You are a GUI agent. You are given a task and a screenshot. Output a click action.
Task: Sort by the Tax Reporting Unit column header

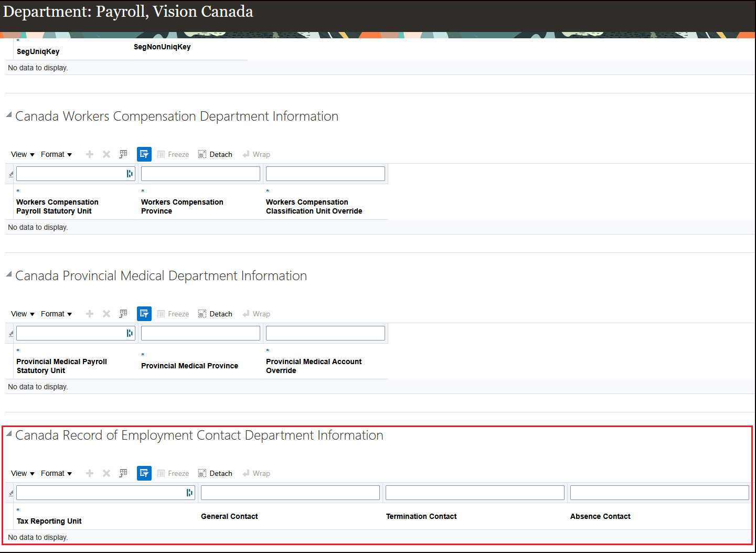click(49, 520)
